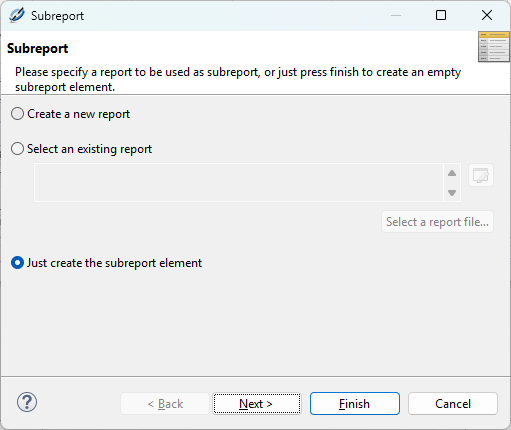Close the Subreport dialog with X
The width and height of the screenshot is (511, 430).
[x=487, y=15]
